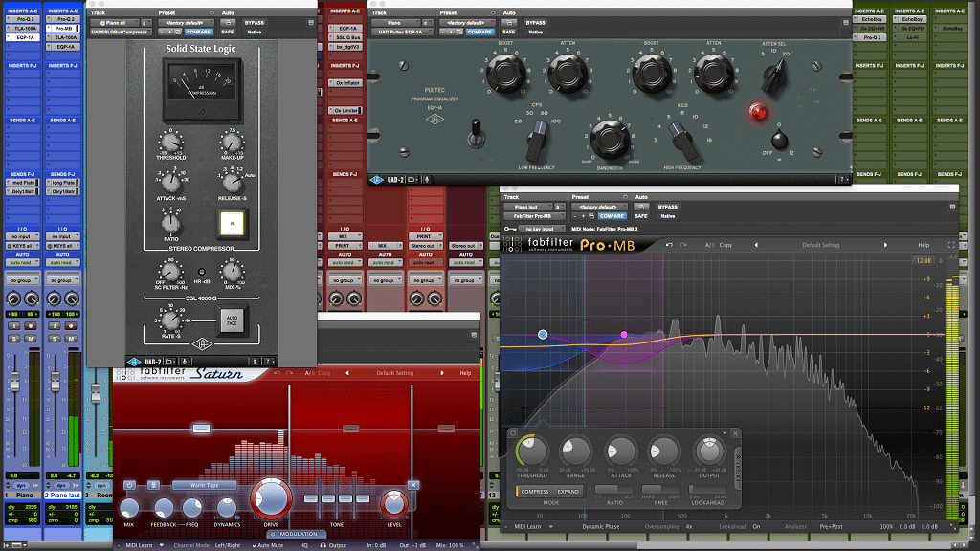Go to next preset in Saturn
Screen dimensions: 980x551
(442, 373)
